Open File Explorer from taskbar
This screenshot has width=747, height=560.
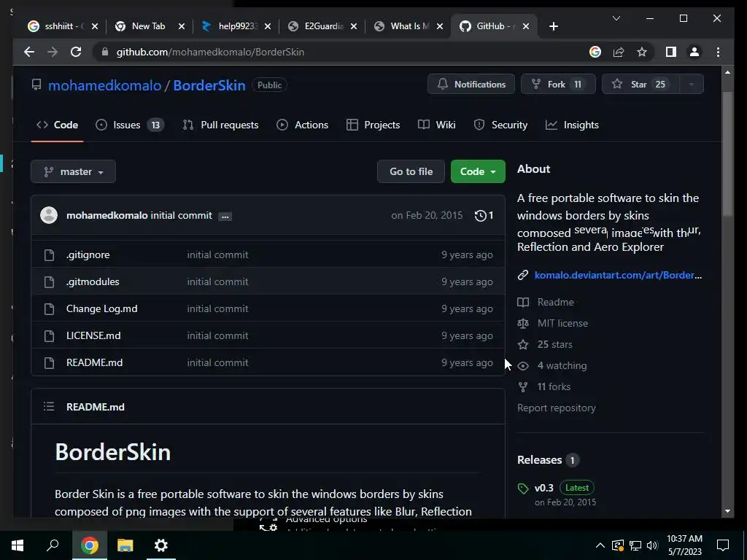(x=125, y=545)
